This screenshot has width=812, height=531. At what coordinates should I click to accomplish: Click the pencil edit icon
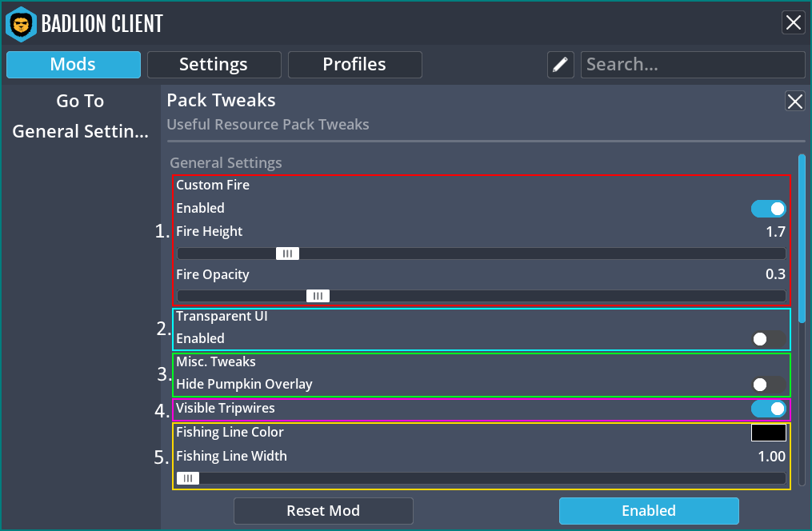pos(561,65)
